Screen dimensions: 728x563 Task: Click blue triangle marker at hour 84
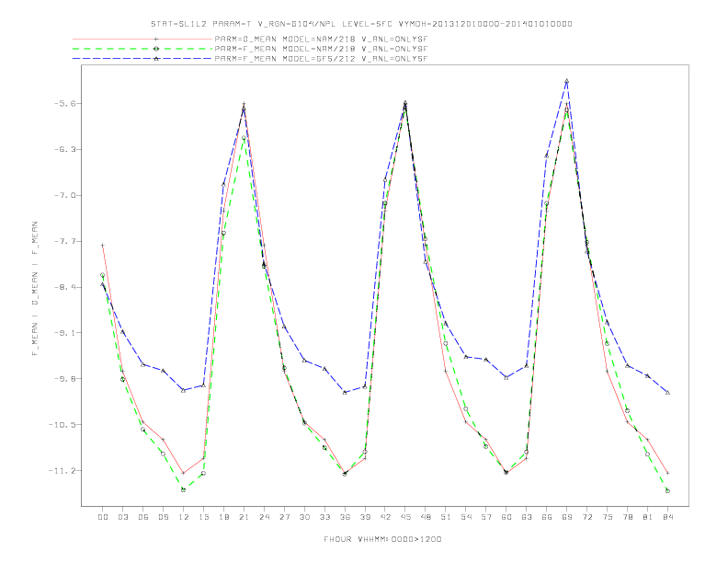(x=668, y=393)
